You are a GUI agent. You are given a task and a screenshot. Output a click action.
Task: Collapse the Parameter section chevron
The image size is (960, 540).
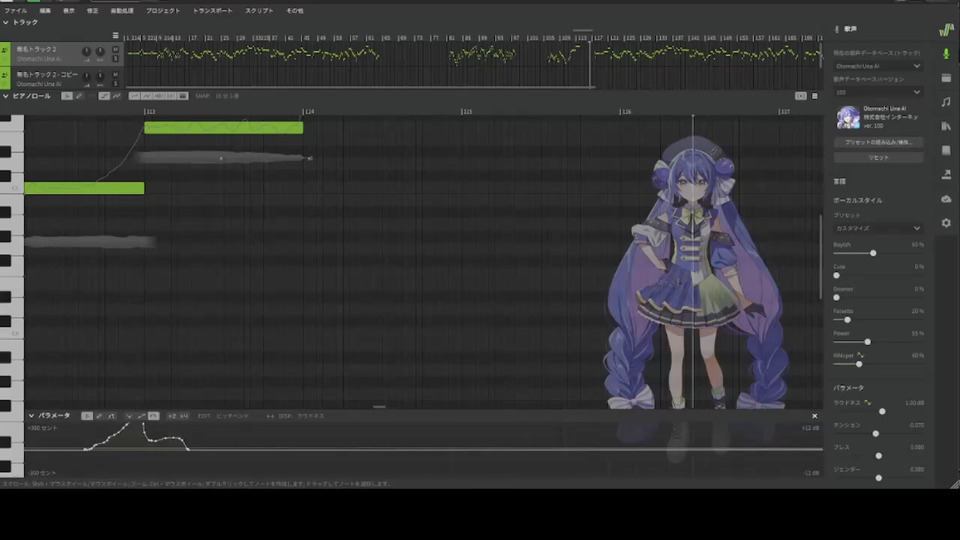point(32,416)
